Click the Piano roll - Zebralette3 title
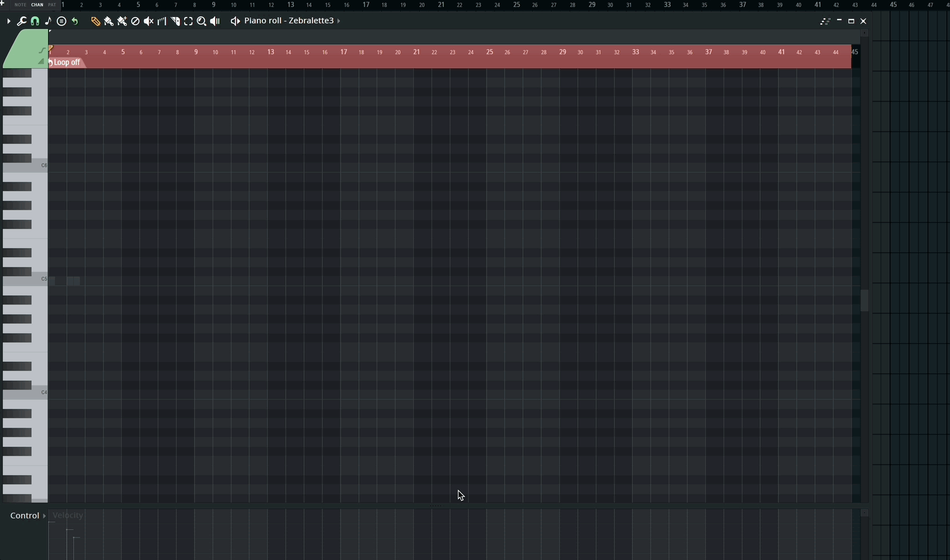Screen dimensions: 950x560 (x=289, y=21)
